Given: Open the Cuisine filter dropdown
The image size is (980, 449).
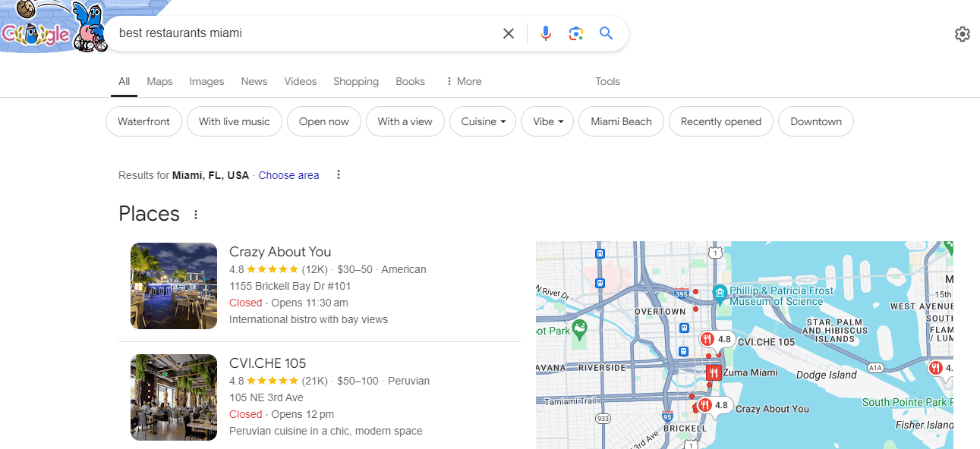Looking at the screenshot, I should coord(482,121).
